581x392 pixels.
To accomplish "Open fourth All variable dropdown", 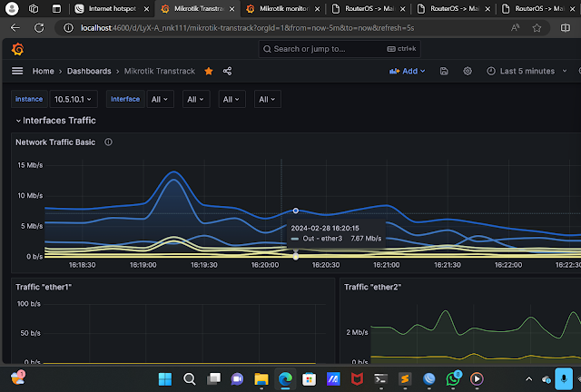I will pos(268,99).
